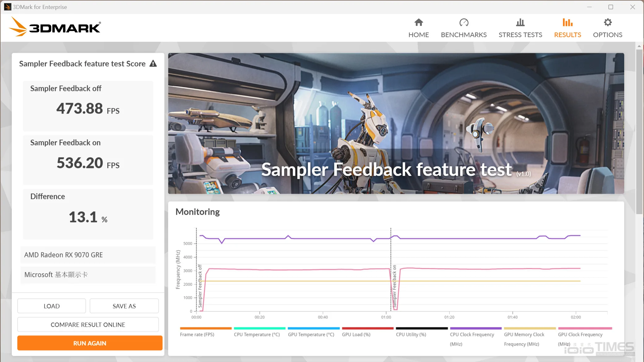Click the Stress Tests bar chart icon
Viewport: 644px width, 362px height.
[x=520, y=22]
